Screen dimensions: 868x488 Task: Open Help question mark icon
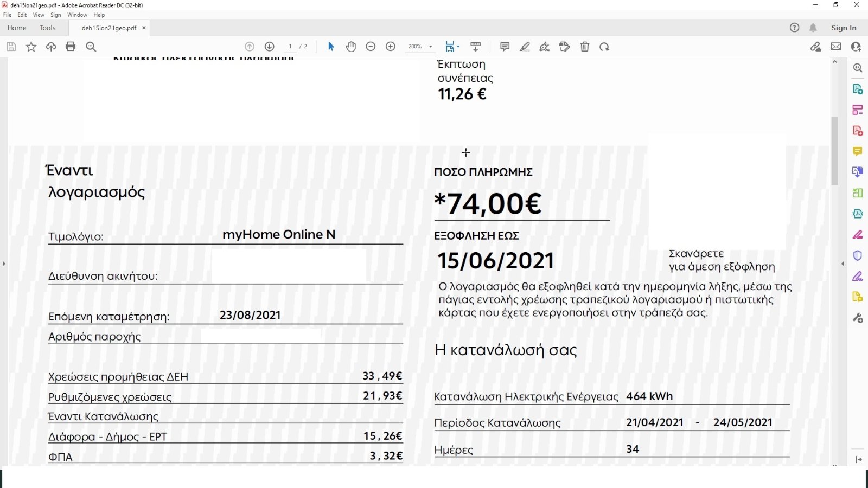point(794,28)
